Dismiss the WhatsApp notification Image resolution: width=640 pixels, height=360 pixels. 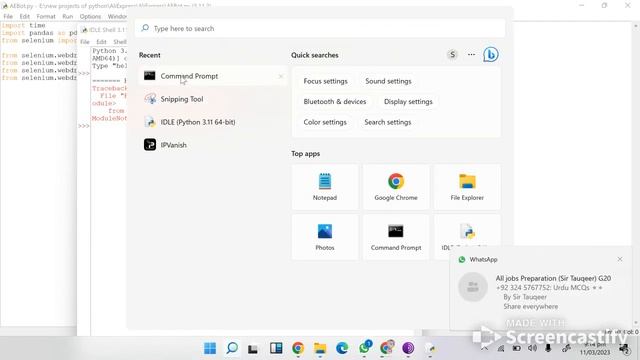pos(620,259)
